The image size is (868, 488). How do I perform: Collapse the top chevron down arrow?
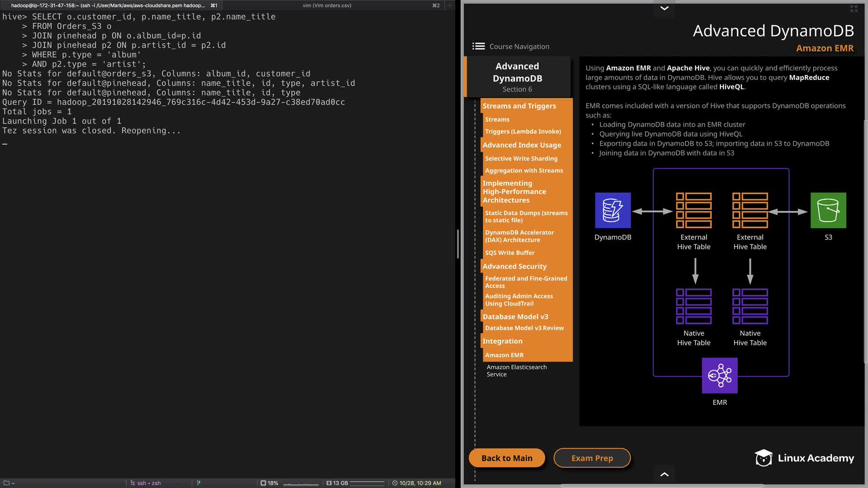664,8
